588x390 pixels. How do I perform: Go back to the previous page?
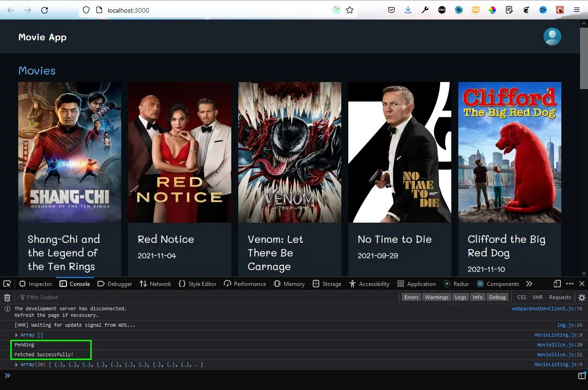[11, 10]
